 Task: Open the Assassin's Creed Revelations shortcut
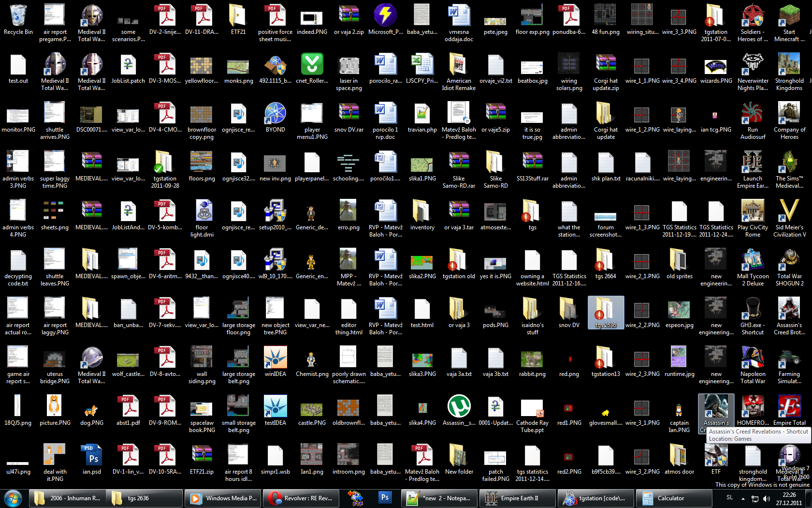click(x=716, y=406)
